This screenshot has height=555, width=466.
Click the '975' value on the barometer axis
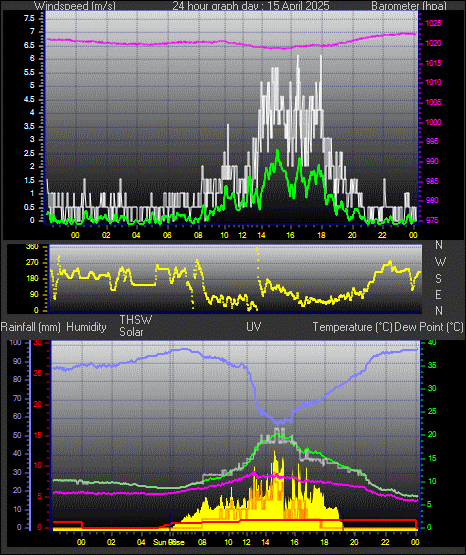(x=432, y=220)
